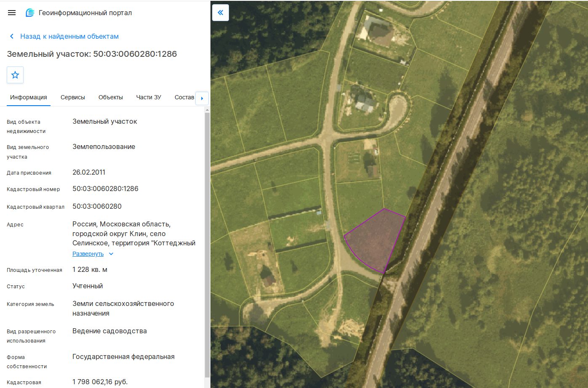588x388 pixels.
Task: Click the cadastral number value 50:03:0060280:1286
Action: [105, 189]
